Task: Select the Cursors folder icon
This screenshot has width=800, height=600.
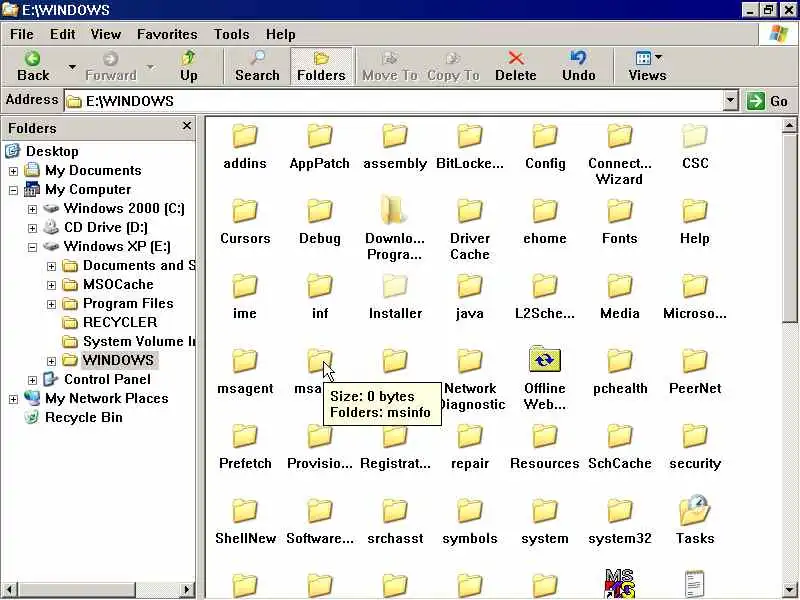Action: pyautogui.click(x=245, y=211)
